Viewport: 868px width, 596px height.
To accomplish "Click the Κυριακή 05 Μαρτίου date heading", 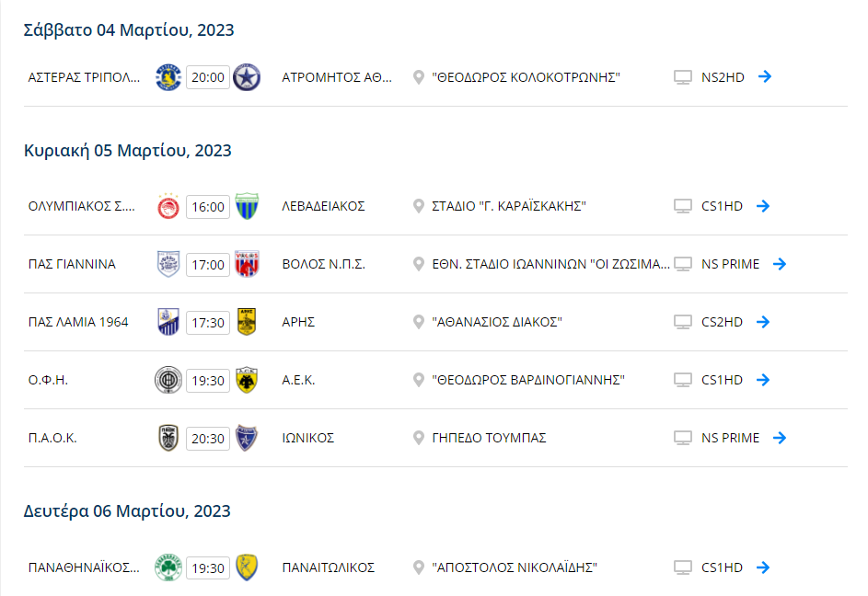I will [x=128, y=151].
